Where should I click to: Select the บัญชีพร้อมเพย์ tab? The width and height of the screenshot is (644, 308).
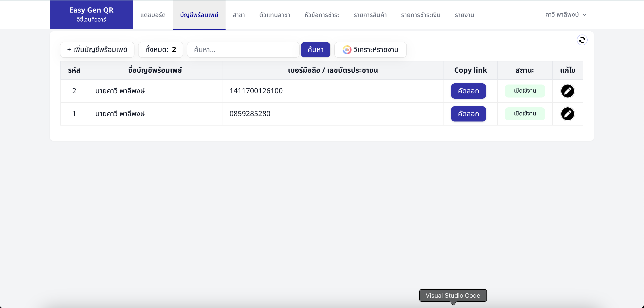pos(199,15)
